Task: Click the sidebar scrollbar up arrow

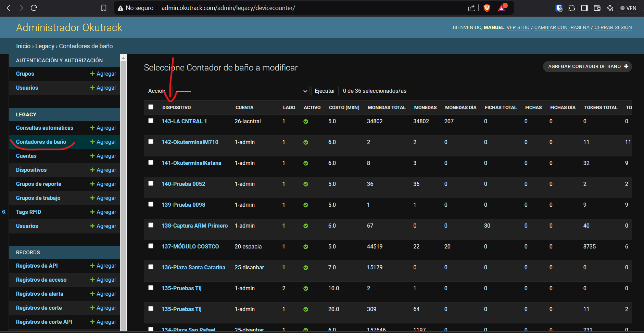Action: point(124,58)
